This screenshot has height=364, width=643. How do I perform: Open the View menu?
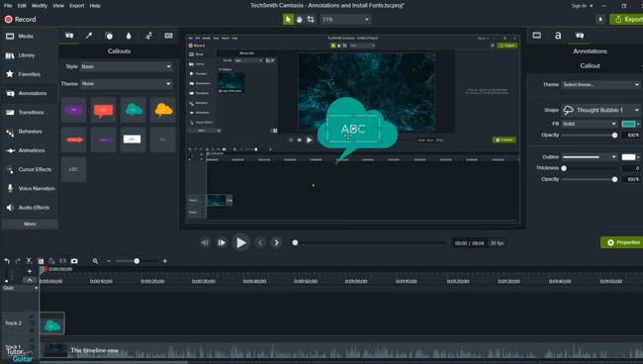point(58,6)
